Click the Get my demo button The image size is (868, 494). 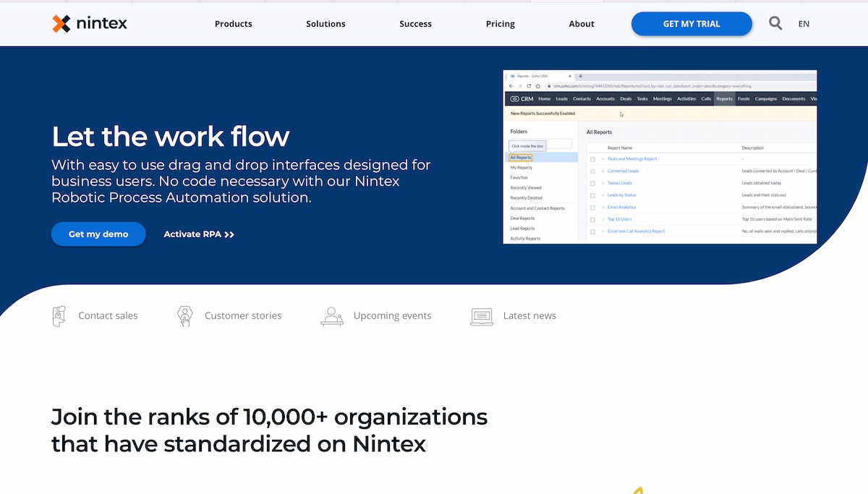pyautogui.click(x=98, y=234)
